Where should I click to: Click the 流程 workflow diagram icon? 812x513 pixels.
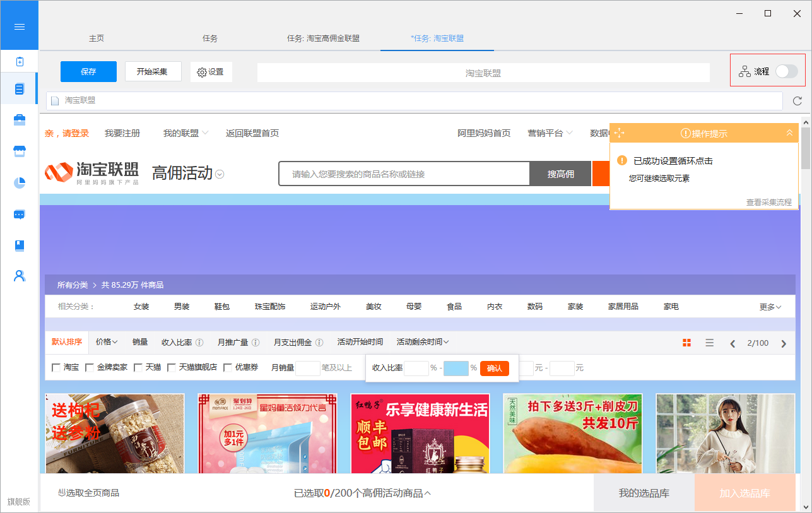tap(745, 71)
